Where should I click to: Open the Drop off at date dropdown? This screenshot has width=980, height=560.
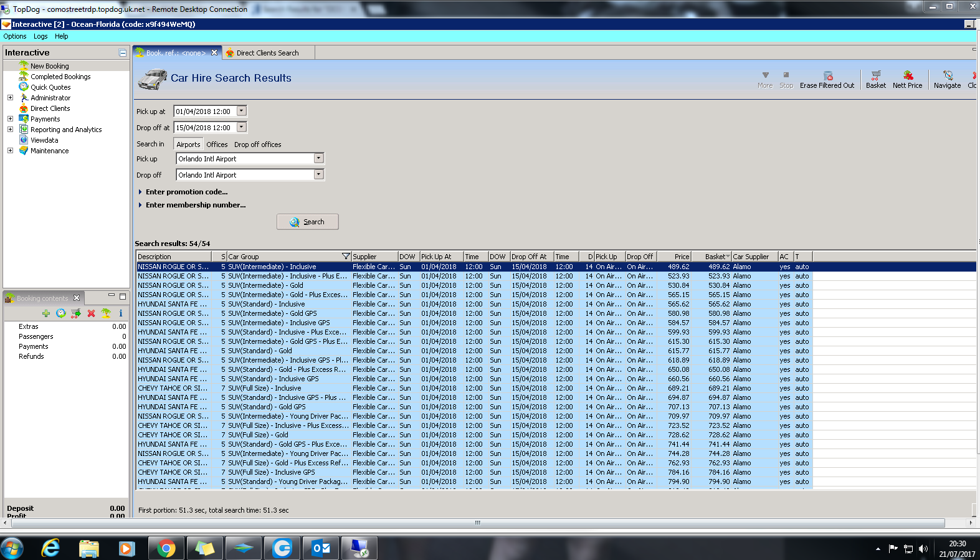[x=242, y=127]
